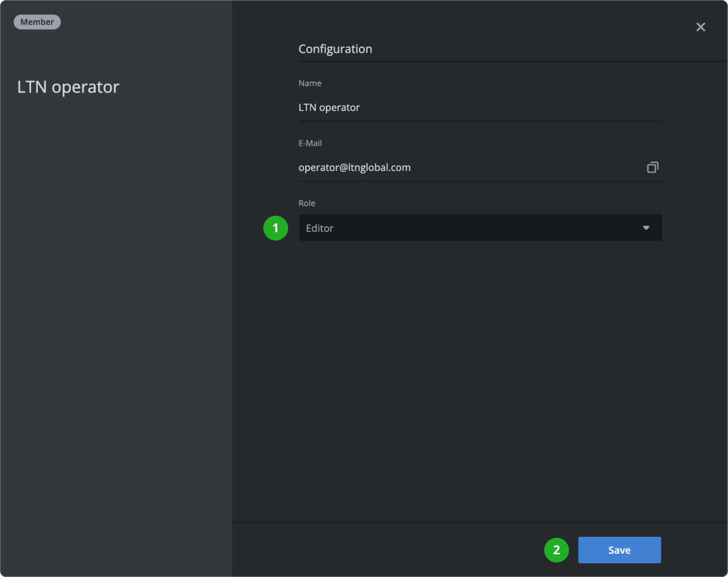
Task: Click the Name field label
Action: click(310, 83)
